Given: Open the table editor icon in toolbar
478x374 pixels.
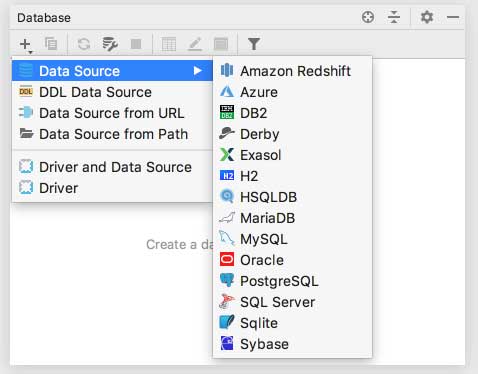Looking at the screenshot, I should click(169, 44).
